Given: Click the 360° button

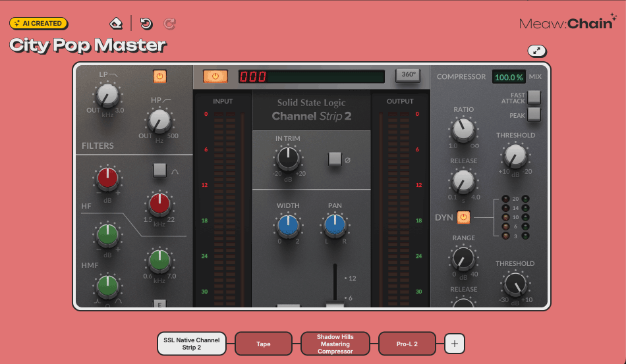Looking at the screenshot, I should 408,75.
